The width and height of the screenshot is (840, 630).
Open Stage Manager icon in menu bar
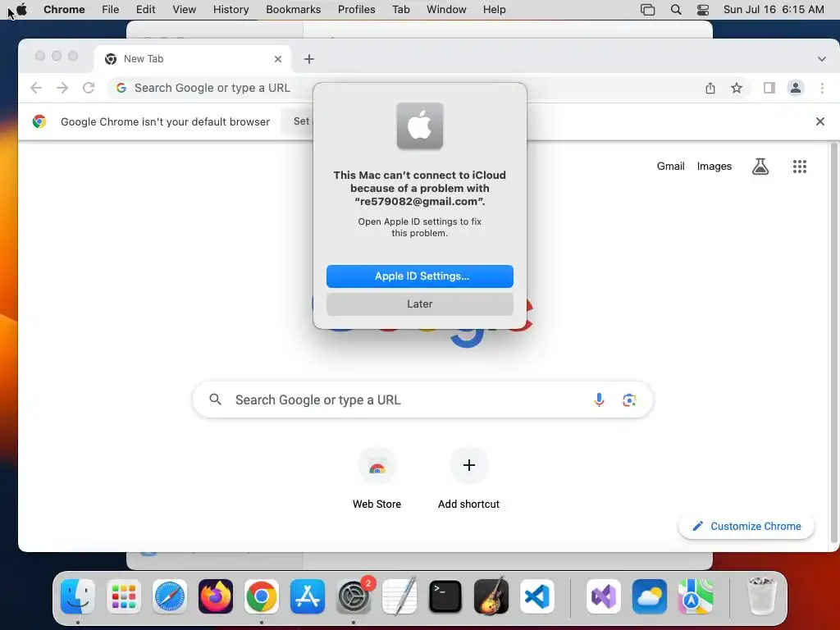point(647,9)
